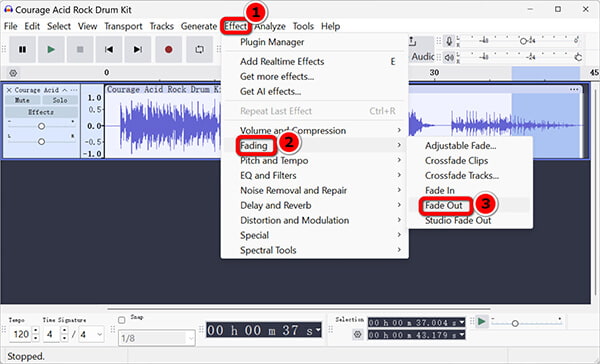Click the Tempo field showing 120
This screenshot has width=600, height=364.
[21, 334]
